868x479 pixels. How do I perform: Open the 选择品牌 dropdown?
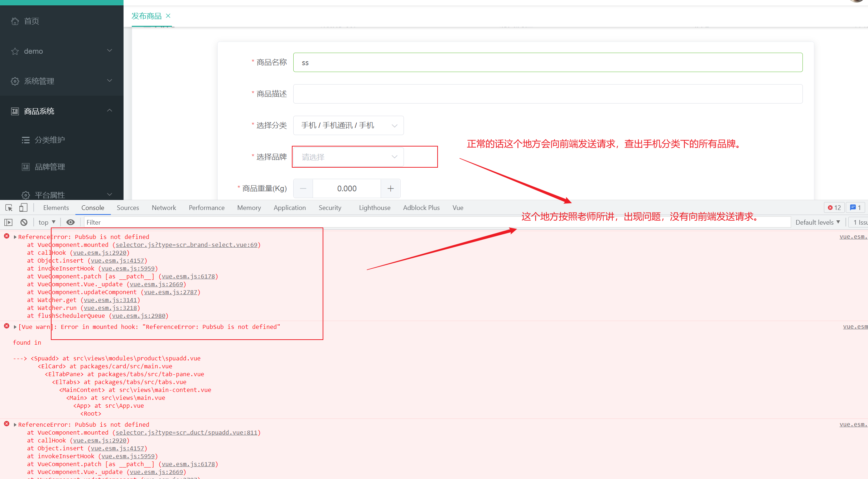[x=348, y=157]
